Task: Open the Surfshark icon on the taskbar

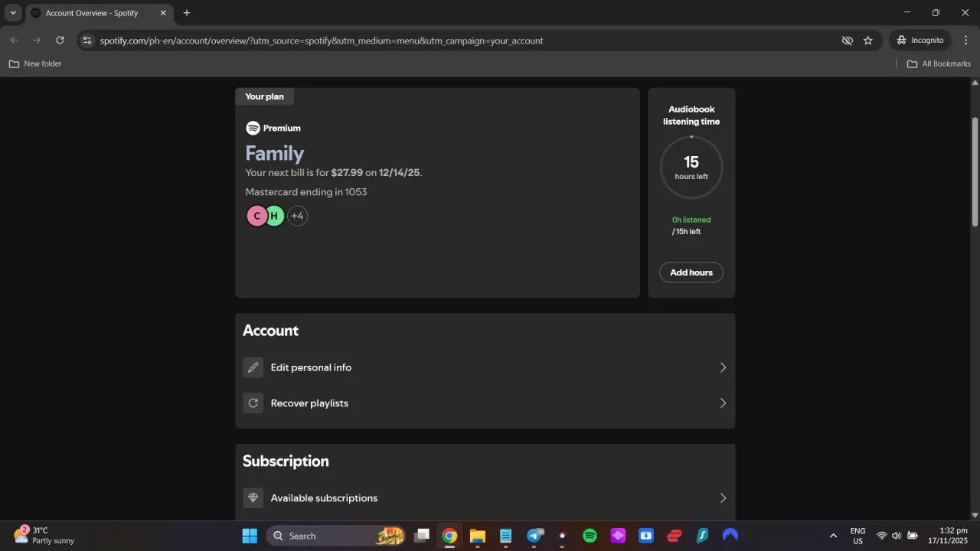Action: pyautogui.click(x=702, y=536)
